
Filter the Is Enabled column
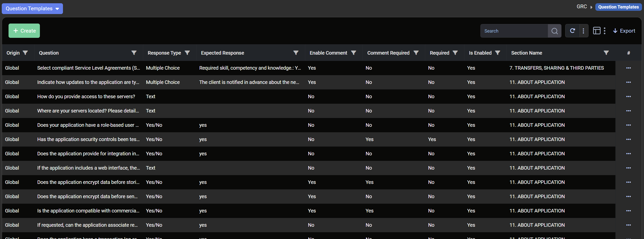click(498, 53)
